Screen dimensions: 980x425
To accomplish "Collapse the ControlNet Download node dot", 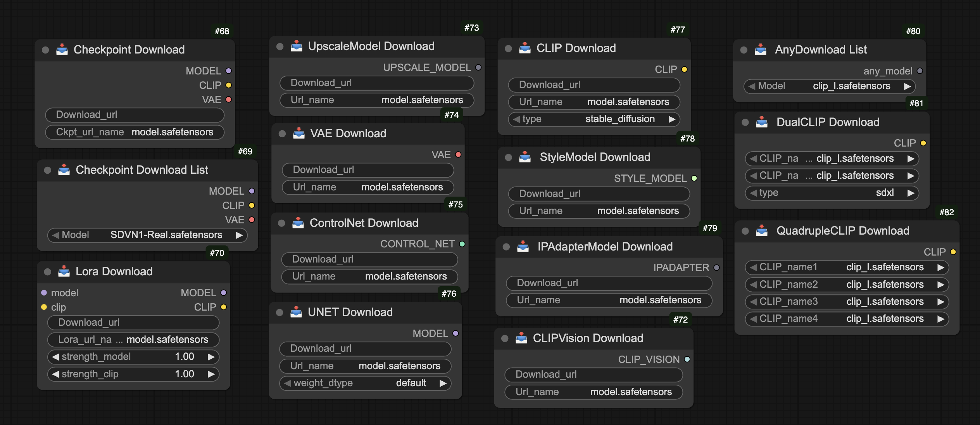I will [x=282, y=223].
